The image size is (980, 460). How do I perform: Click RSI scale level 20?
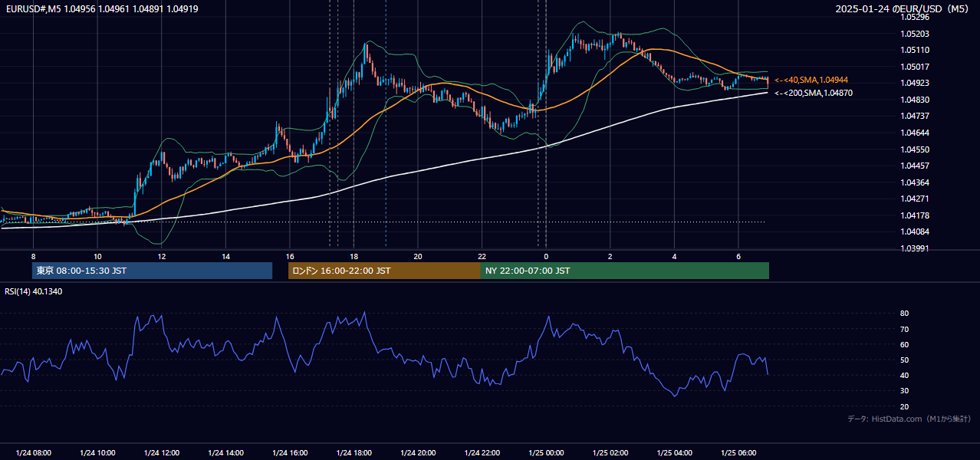pyautogui.click(x=905, y=406)
